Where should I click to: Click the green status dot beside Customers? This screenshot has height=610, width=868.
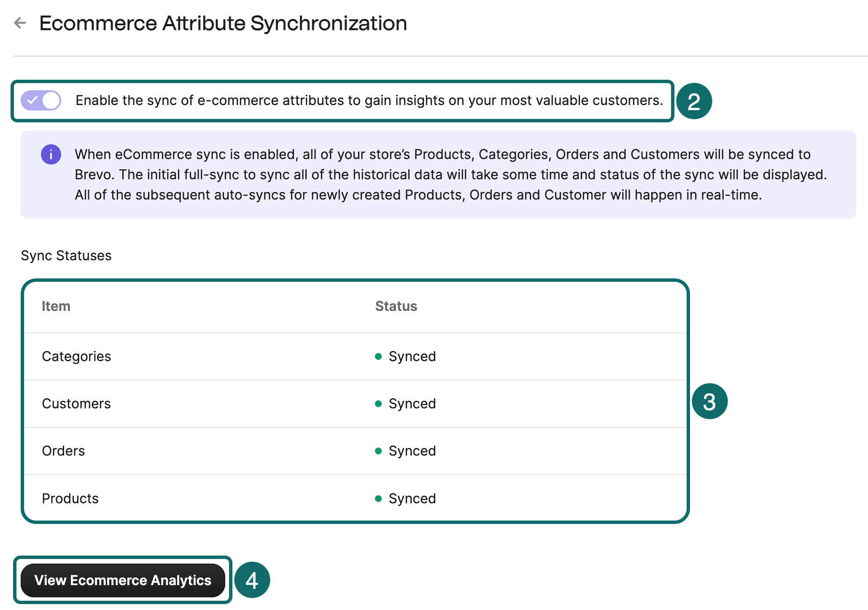click(378, 404)
